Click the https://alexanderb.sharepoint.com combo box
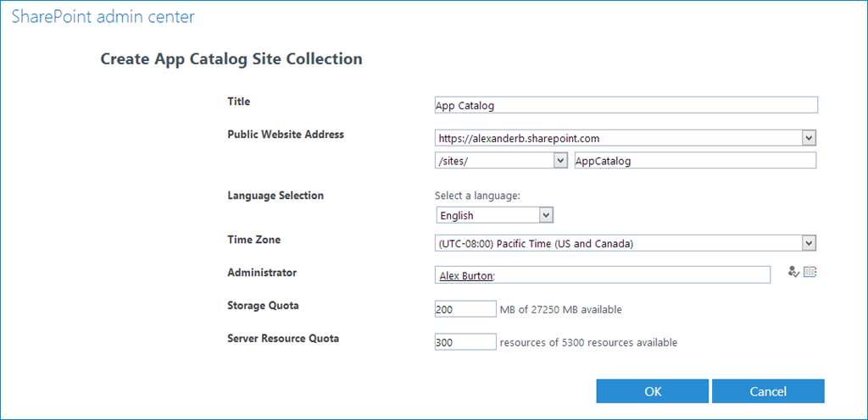The image size is (868, 420). click(626, 138)
